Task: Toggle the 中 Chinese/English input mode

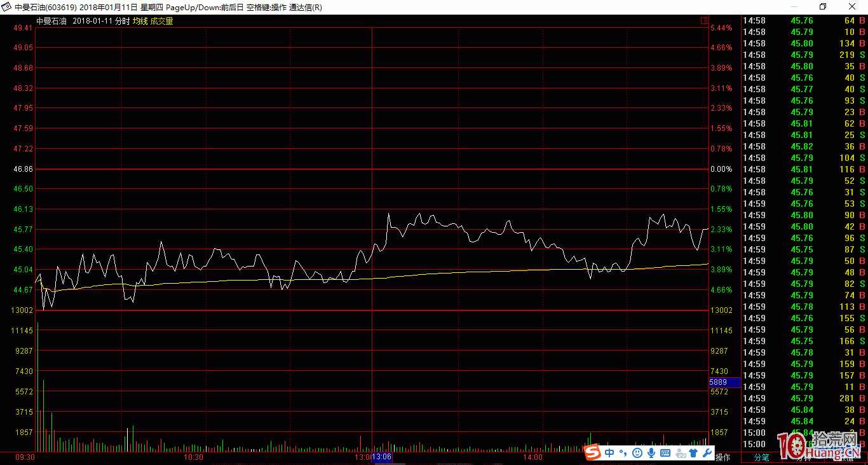Action: coord(610,453)
